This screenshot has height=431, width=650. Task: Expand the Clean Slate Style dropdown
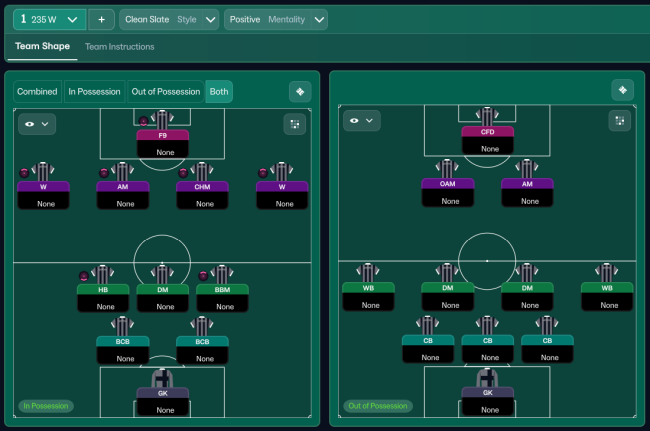pyautogui.click(x=169, y=19)
